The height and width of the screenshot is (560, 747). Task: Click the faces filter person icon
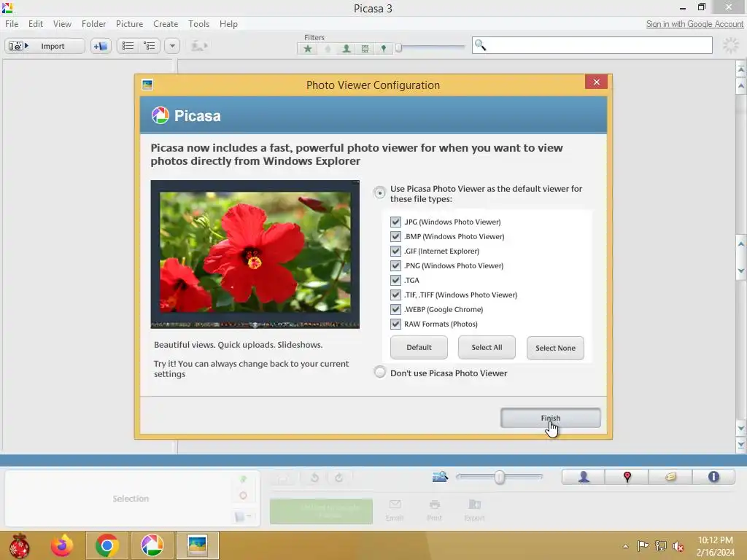coord(347,49)
